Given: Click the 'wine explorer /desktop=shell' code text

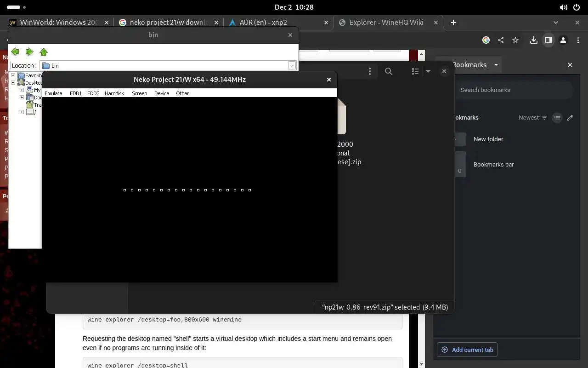Looking at the screenshot, I should [x=138, y=365].
